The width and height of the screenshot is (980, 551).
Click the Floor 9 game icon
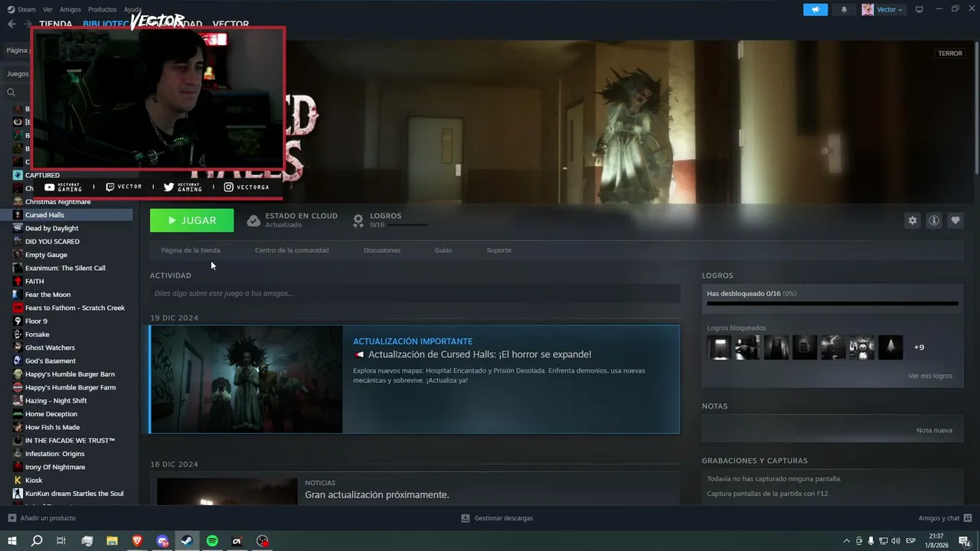tap(18, 321)
